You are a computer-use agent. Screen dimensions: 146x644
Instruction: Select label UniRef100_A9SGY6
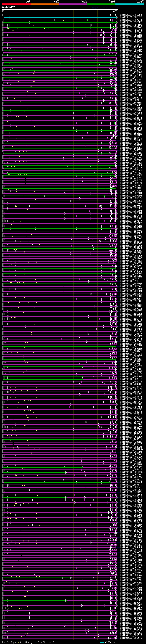pos(131,382)
